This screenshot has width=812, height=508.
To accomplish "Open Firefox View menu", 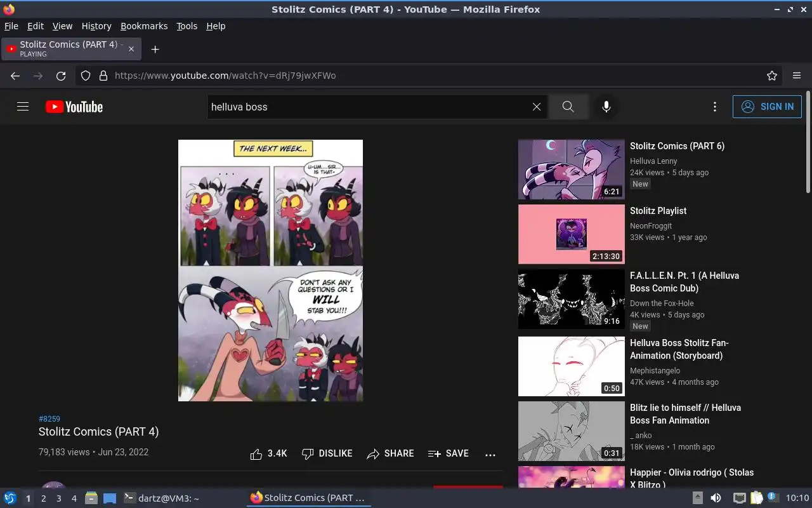I will click(62, 26).
